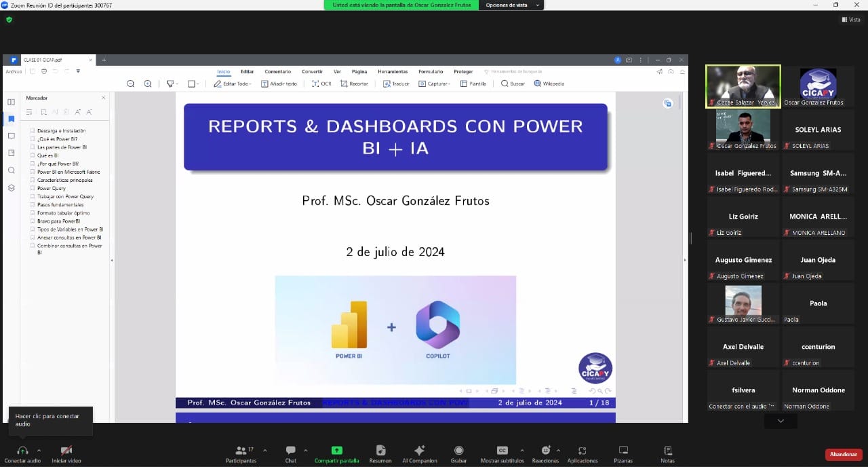Open the AI Companion
This screenshot has height=467, width=868.
tap(419, 451)
